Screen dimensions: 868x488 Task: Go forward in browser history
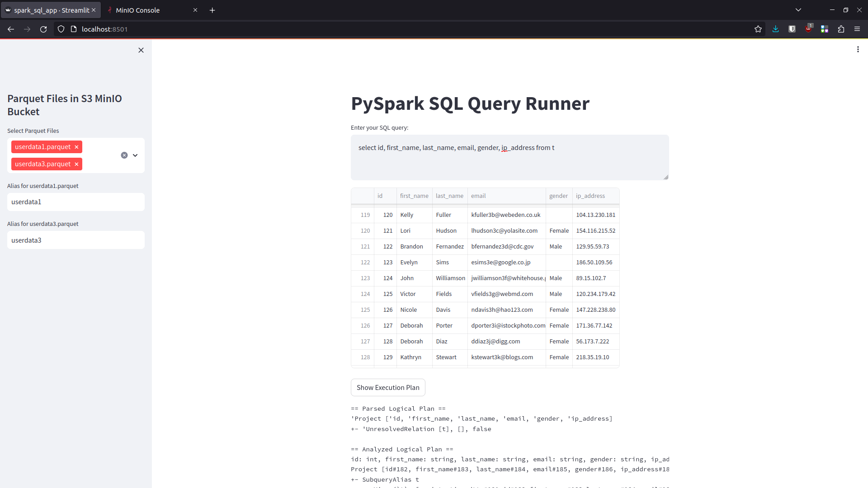(27, 29)
